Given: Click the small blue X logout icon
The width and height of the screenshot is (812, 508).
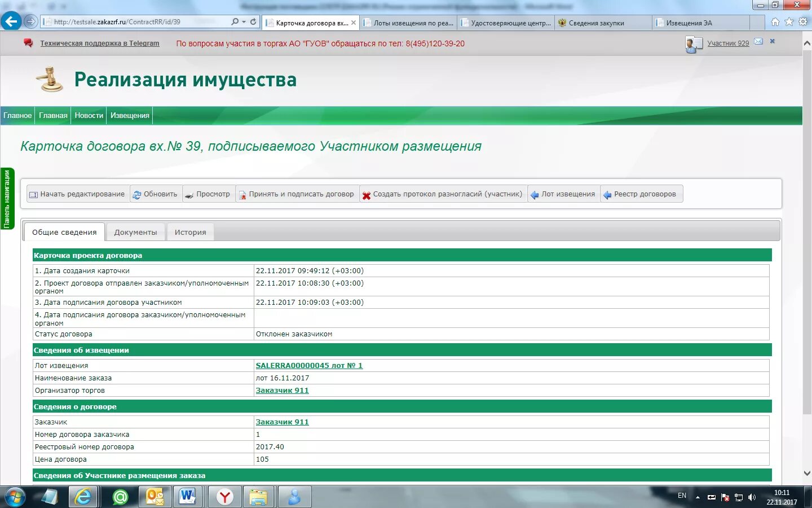Looking at the screenshot, I should coord(773,41).
